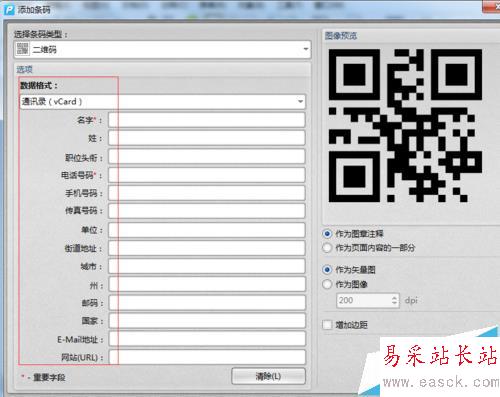Select the 作为矢量图 radio button

pyautogui.click(x=327, y=269)
